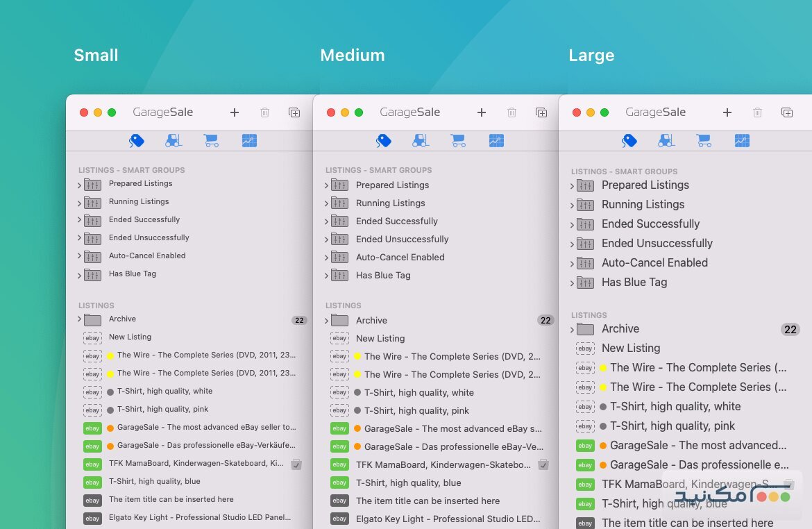Click the trash icon in Medium window toolbar
The image size is (812, 529).
511,112
